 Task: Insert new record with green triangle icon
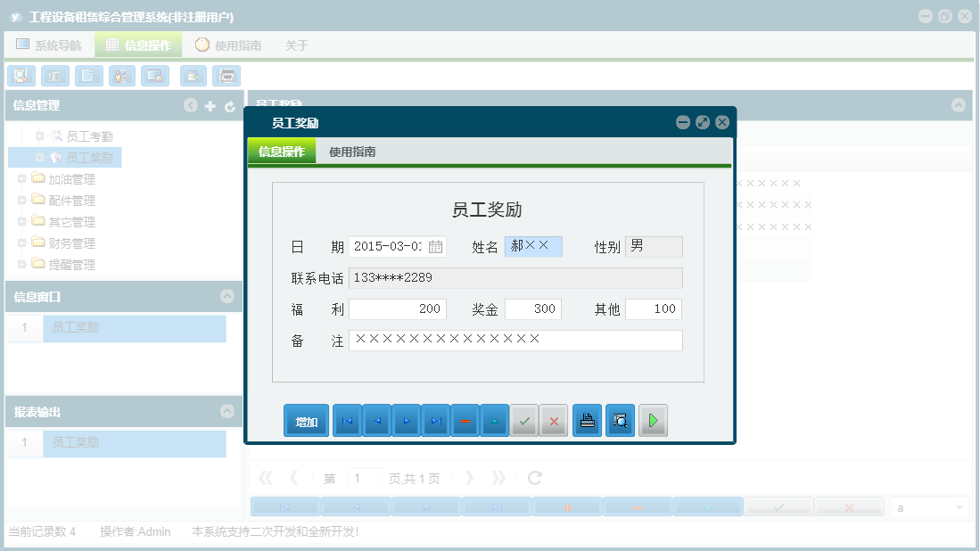click(x=494, y=420)
